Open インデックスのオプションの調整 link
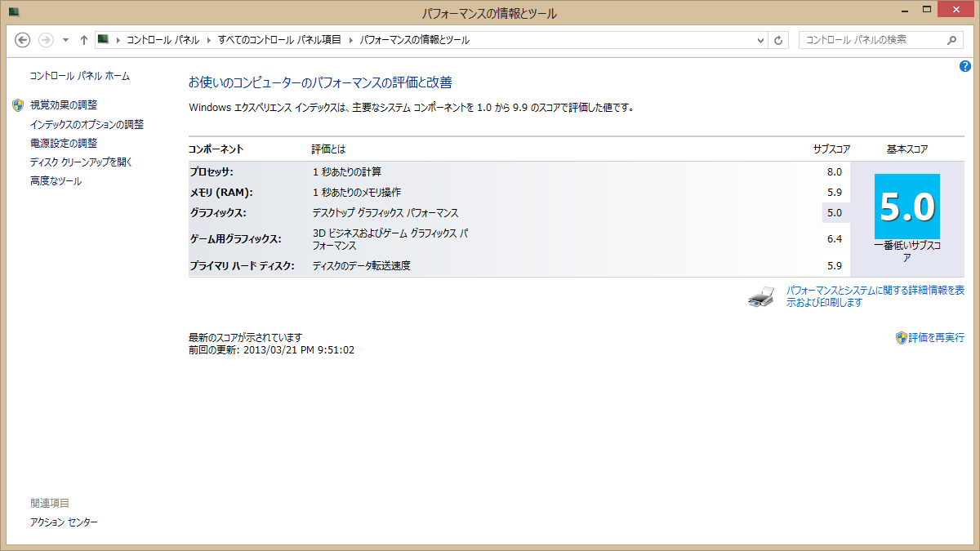Viewport: 980px width, 551px height. pos(87,124)
